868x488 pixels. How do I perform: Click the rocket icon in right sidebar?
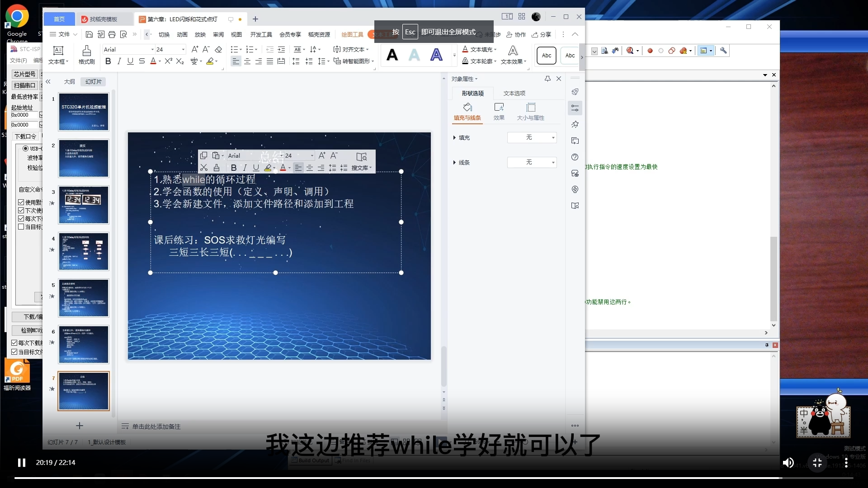575,92
